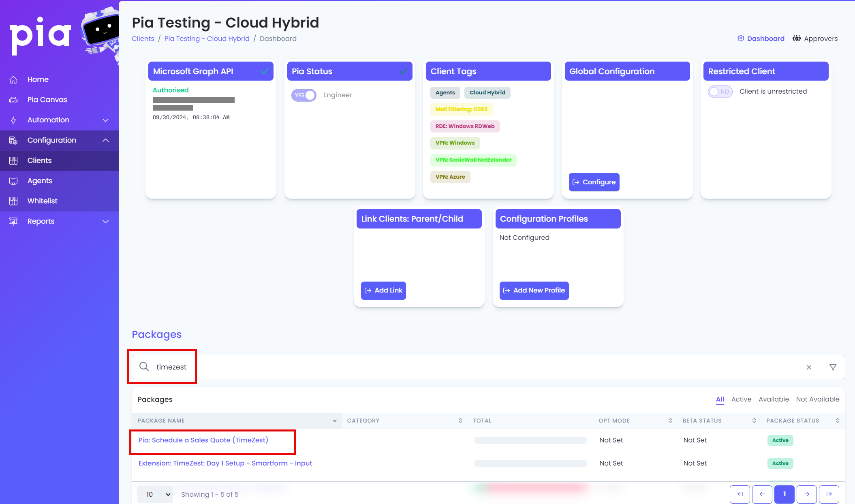
Task: Expand the Reports menu chevron
Action: 106,222
